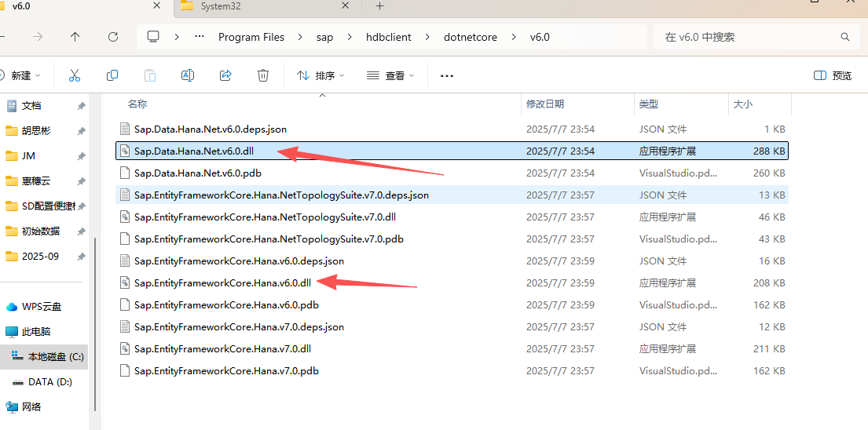This screenshot has width=868, height=430.
Task: Select Sap.EntityFrameworkCore.Hana.NetTopologySuite.v7.0.deps.json file
Action: tap(452, 195)
